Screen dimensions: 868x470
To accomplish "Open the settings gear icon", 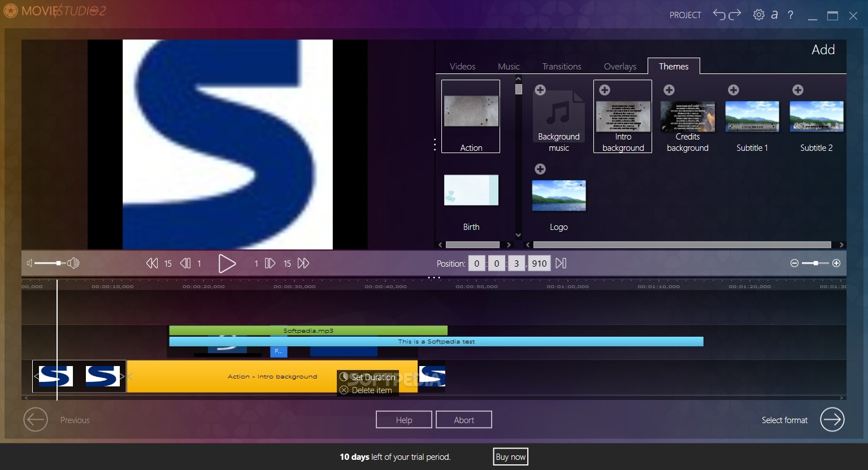I will point(759,15).
